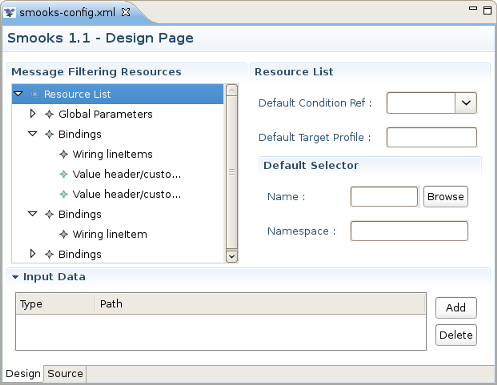Screen dimensions: 497x385
Task: Select the Resource List tree row
Action: 117,94
